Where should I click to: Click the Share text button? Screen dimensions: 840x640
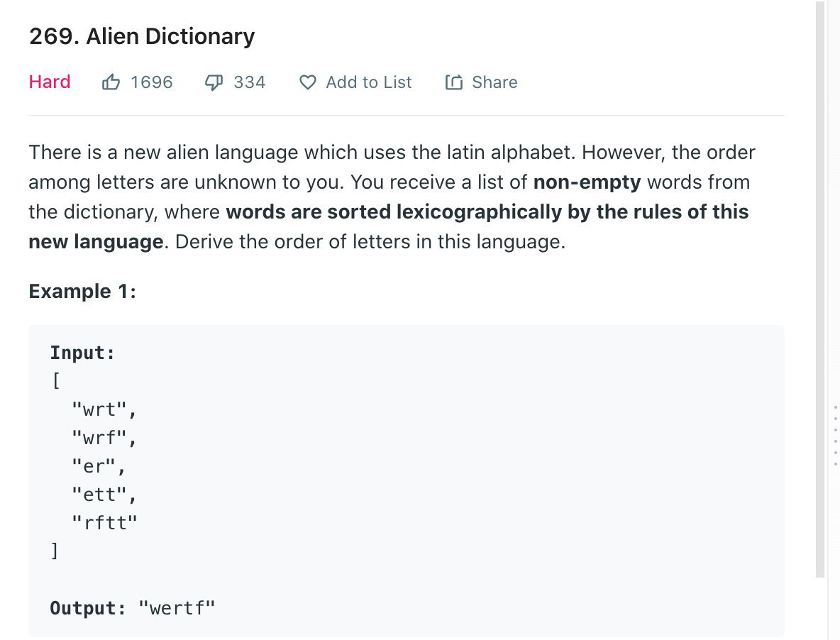pos(494,82)
